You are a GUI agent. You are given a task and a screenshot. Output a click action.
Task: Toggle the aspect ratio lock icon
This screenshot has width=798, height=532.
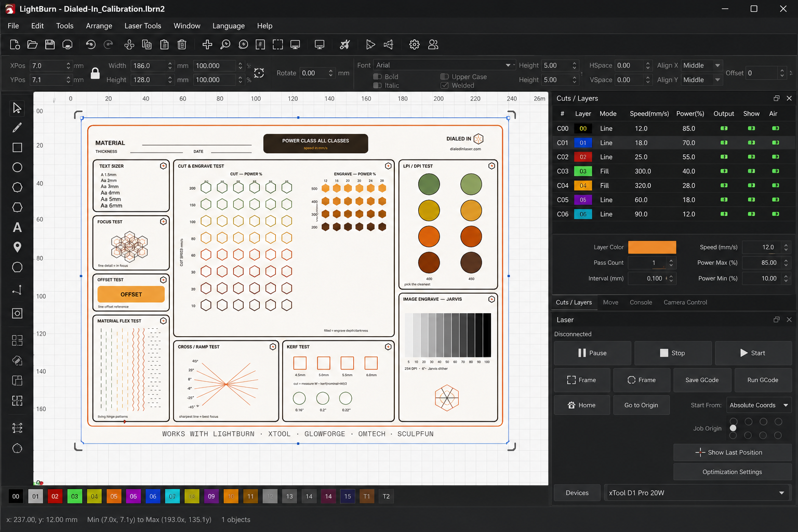[95, 73]
